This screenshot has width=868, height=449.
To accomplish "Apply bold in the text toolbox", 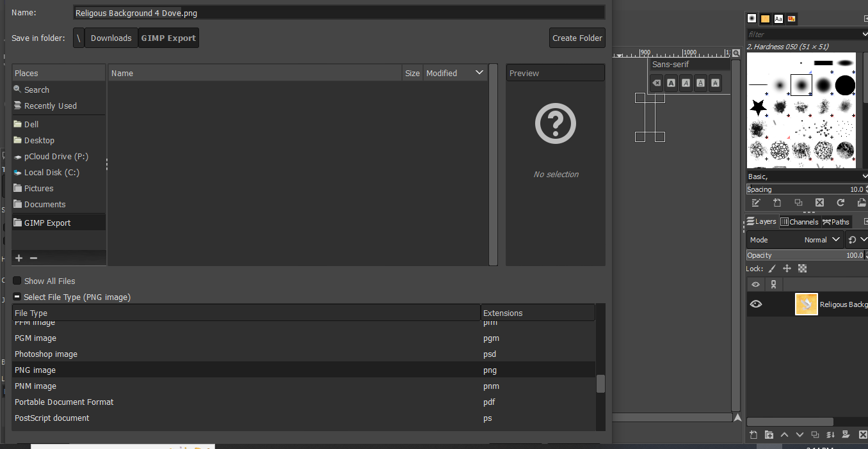I will (x=671, y=83).
